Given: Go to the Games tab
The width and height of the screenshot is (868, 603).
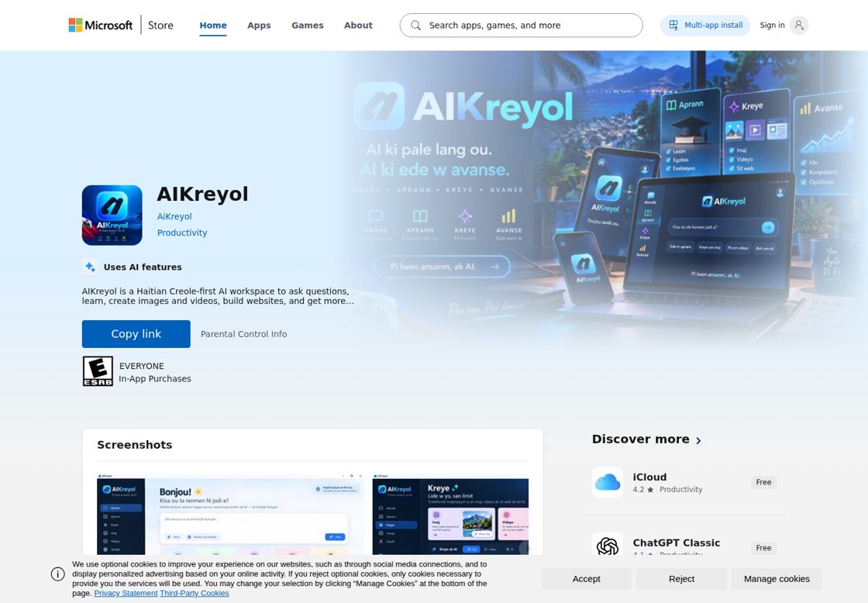Looking at the screenshot, I should 307,25.
